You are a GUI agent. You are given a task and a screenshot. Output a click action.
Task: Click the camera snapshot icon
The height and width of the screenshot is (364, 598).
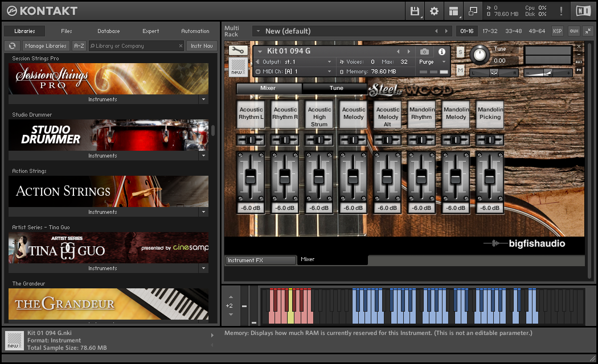tap(424, 52)
